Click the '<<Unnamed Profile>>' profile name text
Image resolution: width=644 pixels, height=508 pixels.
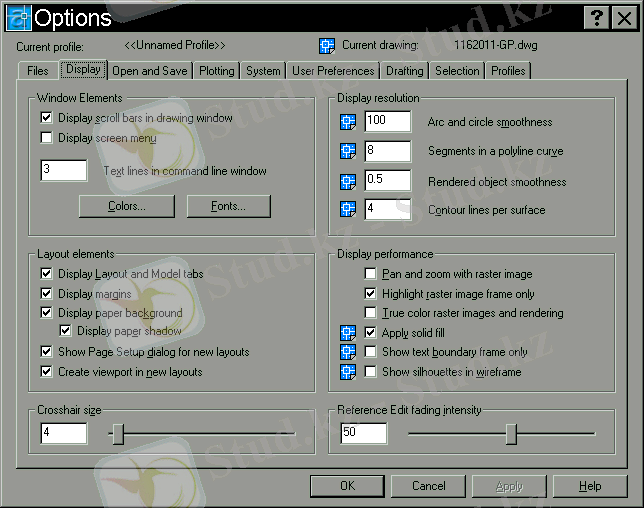coord(175,45)
